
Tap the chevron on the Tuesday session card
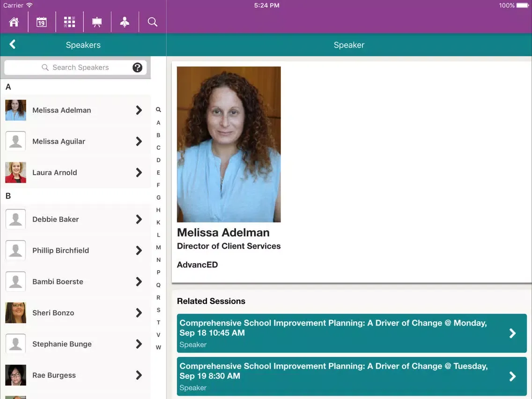513,376
